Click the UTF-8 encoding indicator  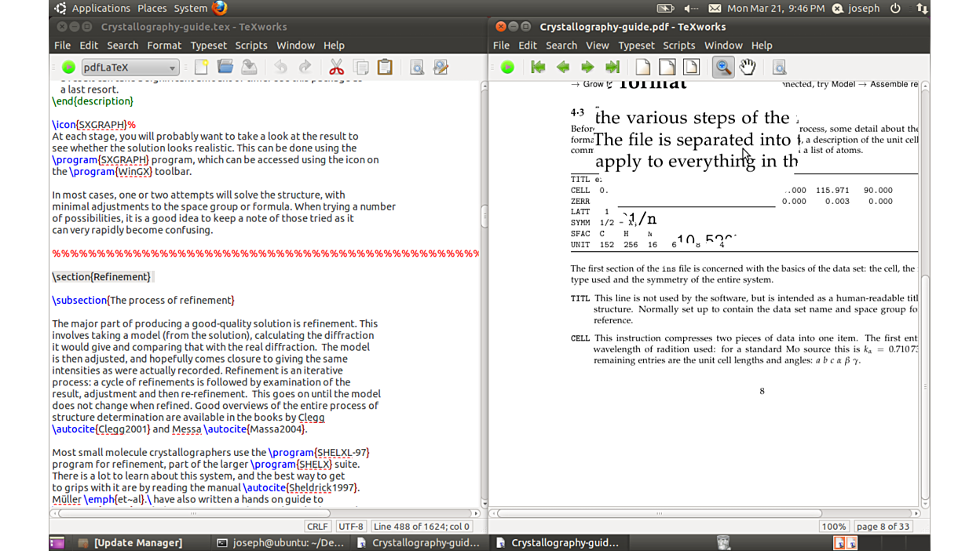(351, 527)
